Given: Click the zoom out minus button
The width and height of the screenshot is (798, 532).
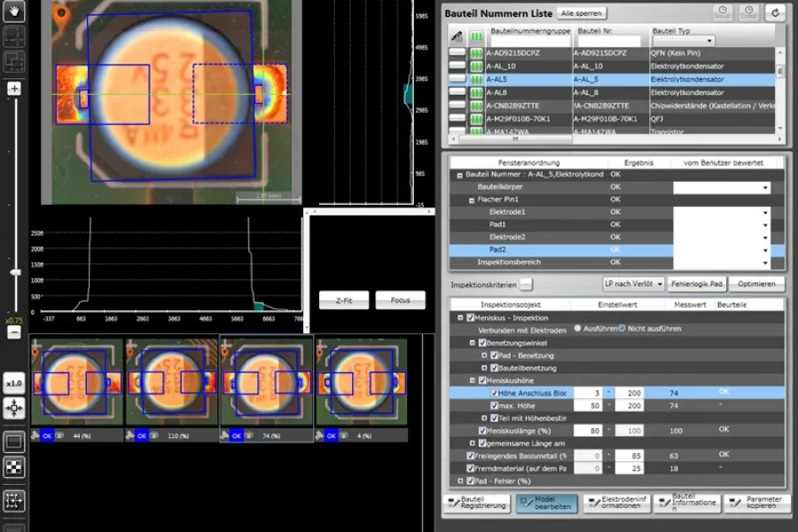Looking at the screenshot, I should [x=14, y=332].
